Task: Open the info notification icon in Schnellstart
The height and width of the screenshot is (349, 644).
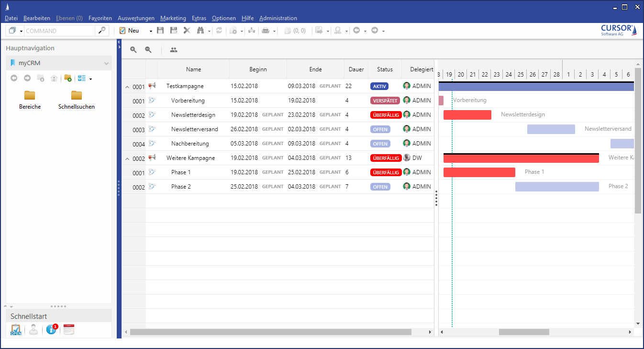Action: coord(51,329)
